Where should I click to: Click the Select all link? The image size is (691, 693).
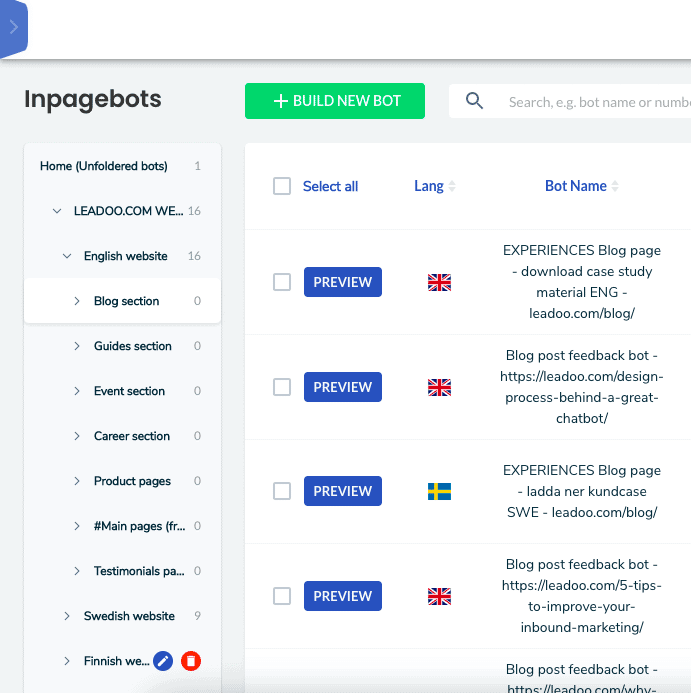[x=330, y=187]
